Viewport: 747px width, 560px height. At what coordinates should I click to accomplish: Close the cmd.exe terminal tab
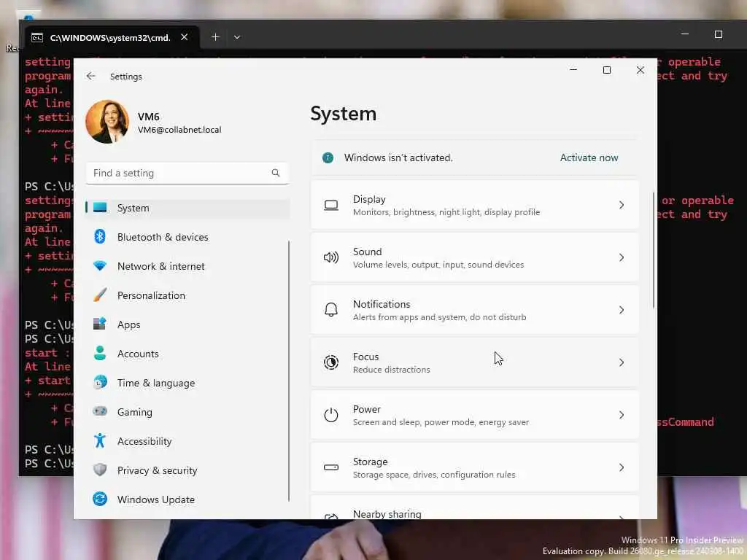[x=185, y=37]
